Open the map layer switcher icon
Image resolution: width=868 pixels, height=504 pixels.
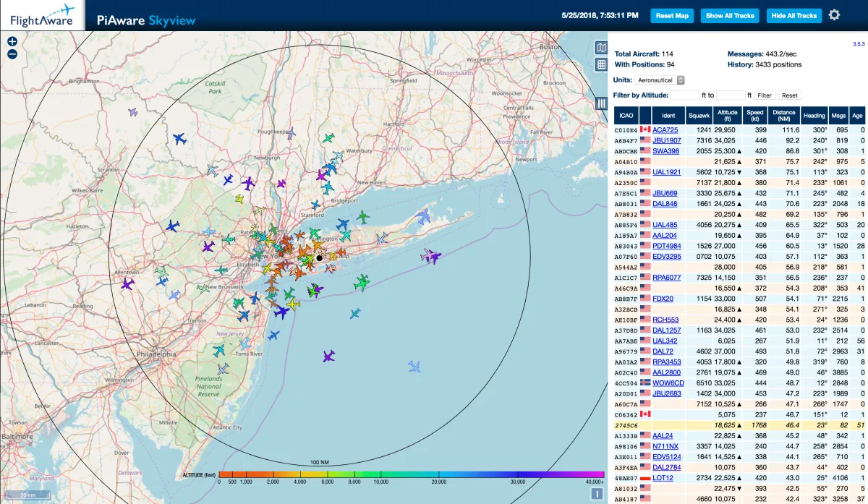[x=600, y=48]
